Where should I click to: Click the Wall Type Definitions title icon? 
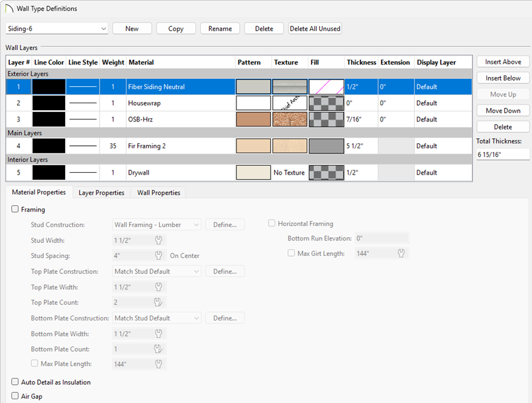(9, 9)
